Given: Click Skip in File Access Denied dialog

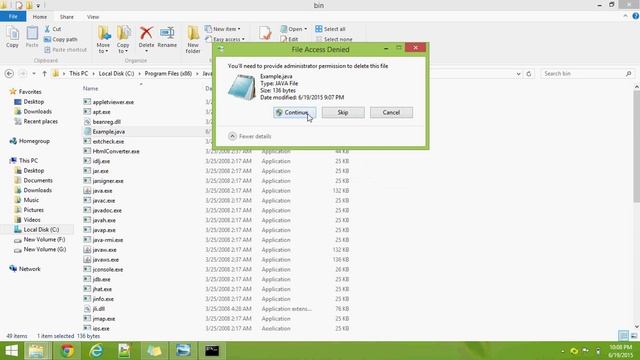Looking at the screenshot, I should (343, 113).
